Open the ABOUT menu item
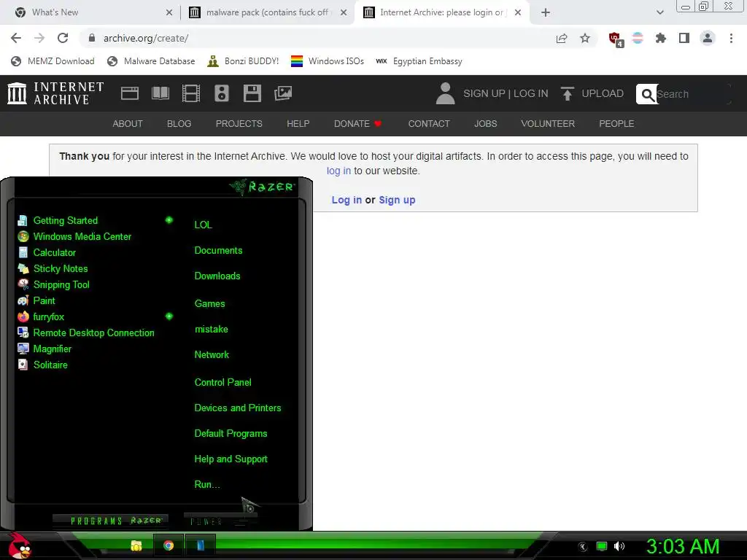Viewport: 747px width, 560px height. point(128,124)
